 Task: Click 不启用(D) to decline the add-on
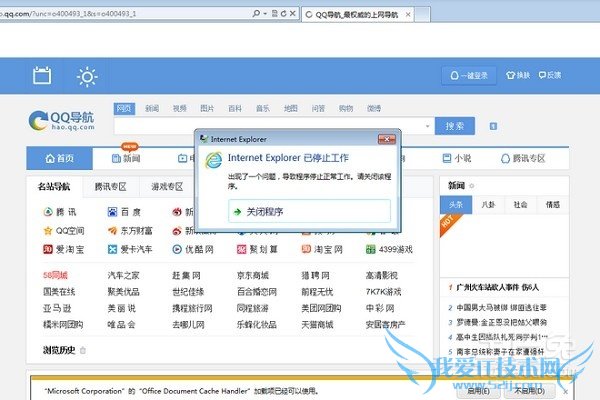(530, 391)
